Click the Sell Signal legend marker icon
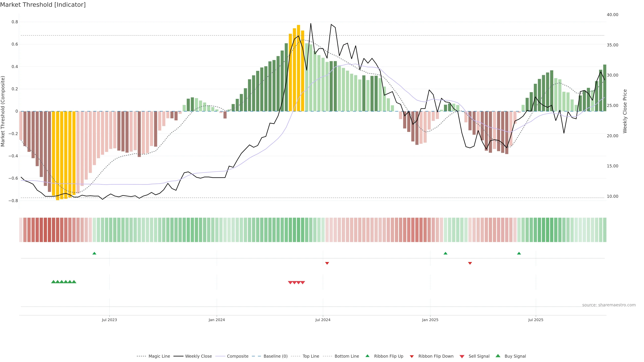The height and width of the screenshot is (362, 644). 462,356
